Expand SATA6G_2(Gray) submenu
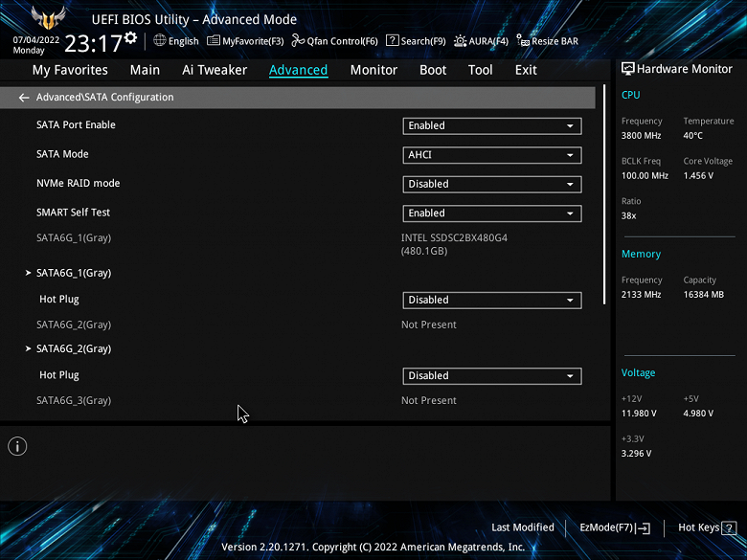 (x=74, y=348)
